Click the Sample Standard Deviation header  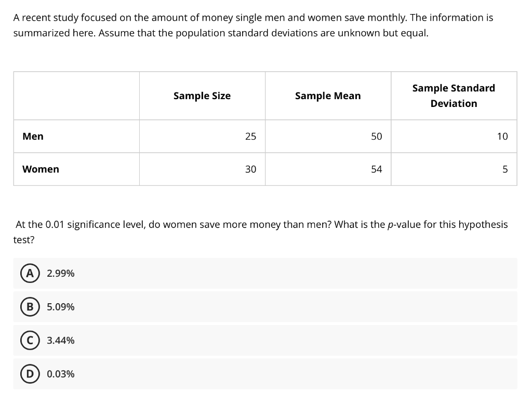pos(454,96)
